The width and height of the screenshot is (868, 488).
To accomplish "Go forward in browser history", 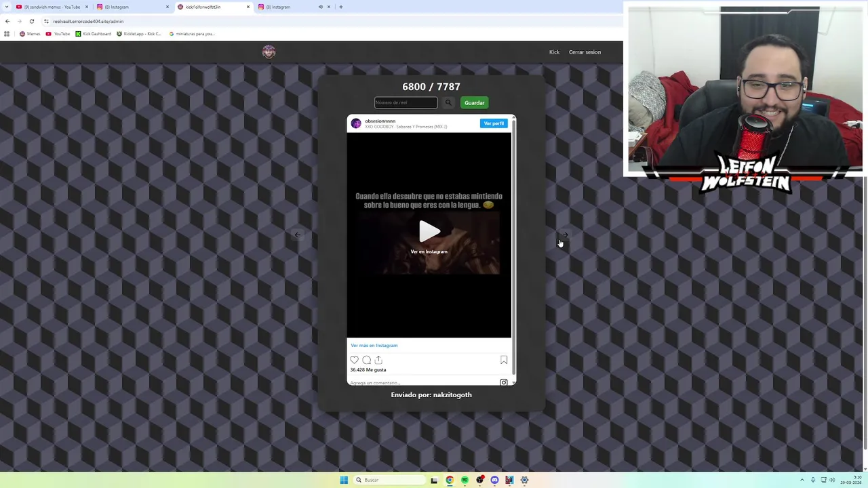I will pos(19,21).
